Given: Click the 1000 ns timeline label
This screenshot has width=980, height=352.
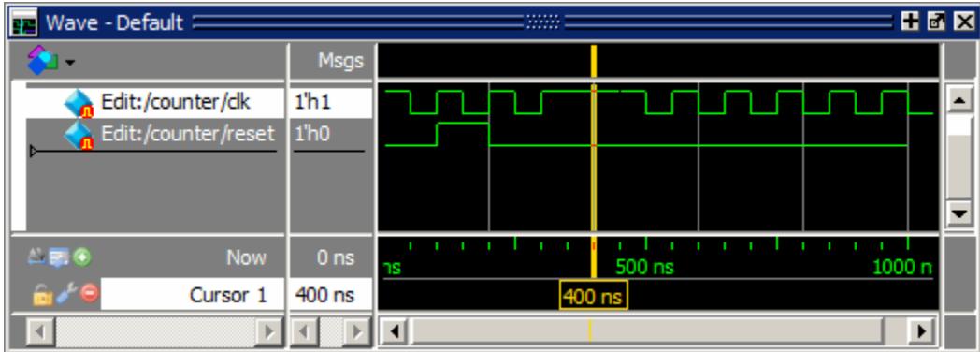Looking at the screenshot, I should point(902,268).
